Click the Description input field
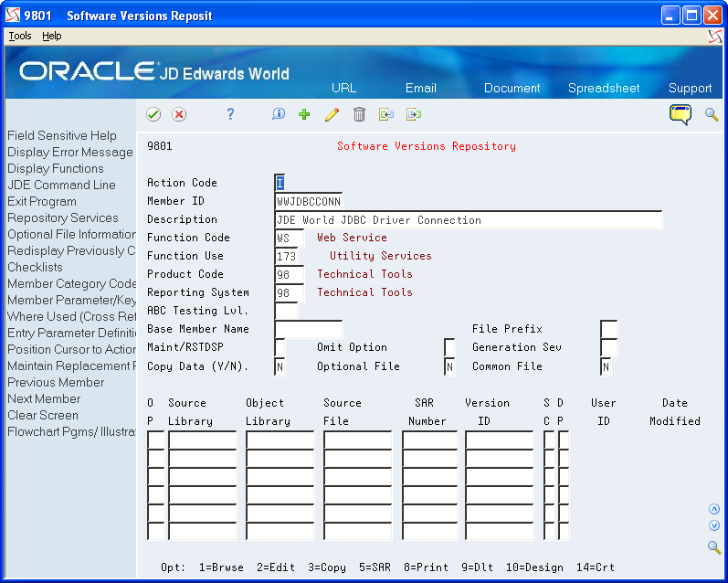Image resolution: width=728 pixels, height=583 pixels. [x=468, y=219]
